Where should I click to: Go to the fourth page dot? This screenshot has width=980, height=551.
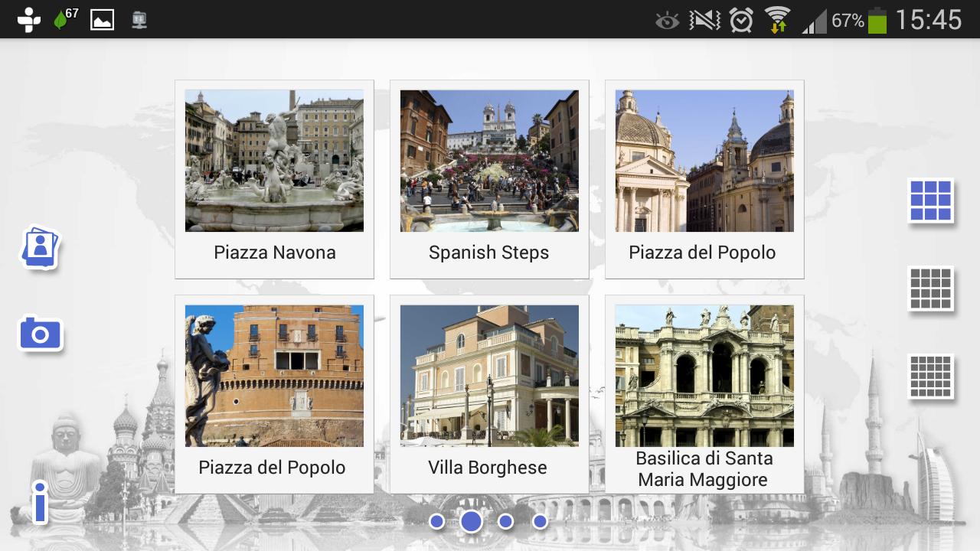coord(540,521)
